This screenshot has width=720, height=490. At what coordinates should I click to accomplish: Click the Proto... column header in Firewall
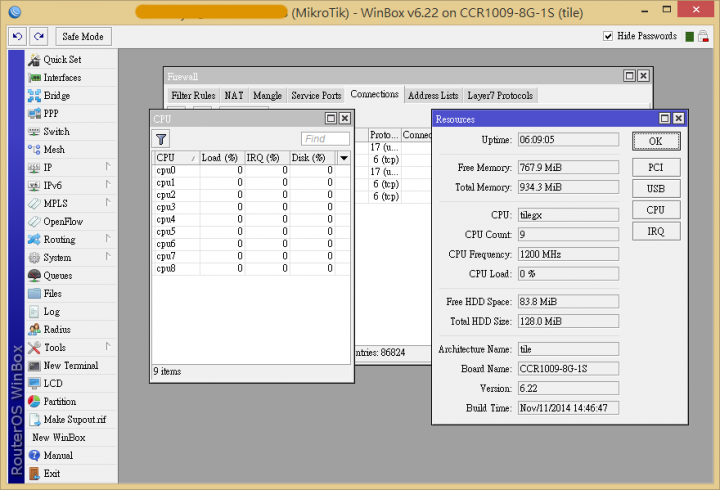coord(384,135)
